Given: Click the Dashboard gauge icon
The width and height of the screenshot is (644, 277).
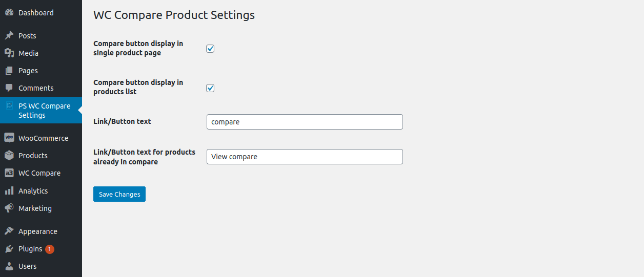Looking at the screenshot, I should point(9,13).
